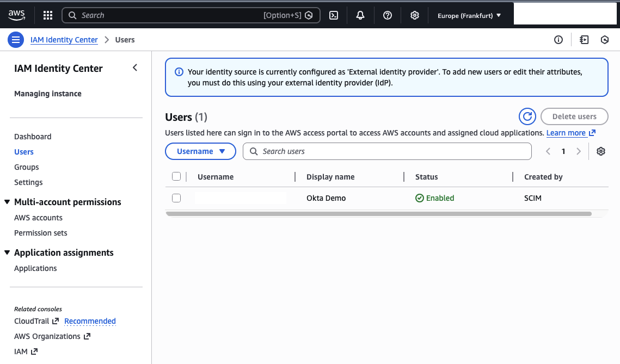The height and width of the screenshot is (364, 620).
Task: Open the notifications bell
Action: (360, 15)
